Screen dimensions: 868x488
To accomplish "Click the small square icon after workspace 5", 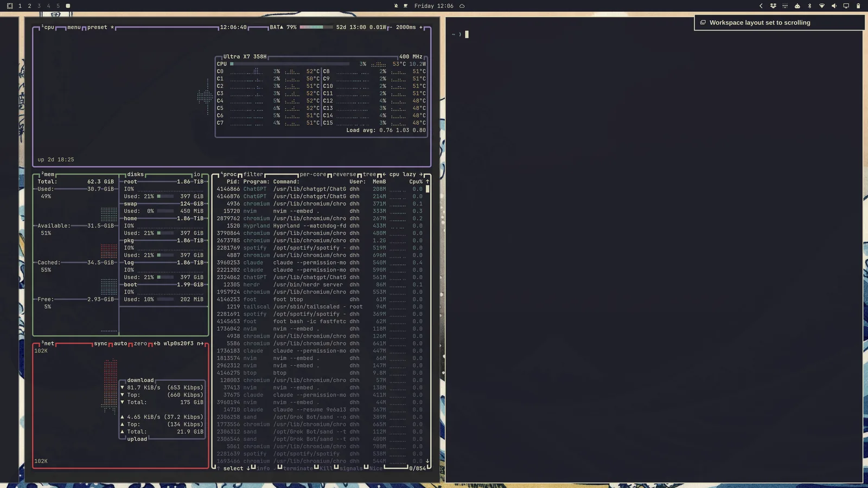I will (68, 6).
